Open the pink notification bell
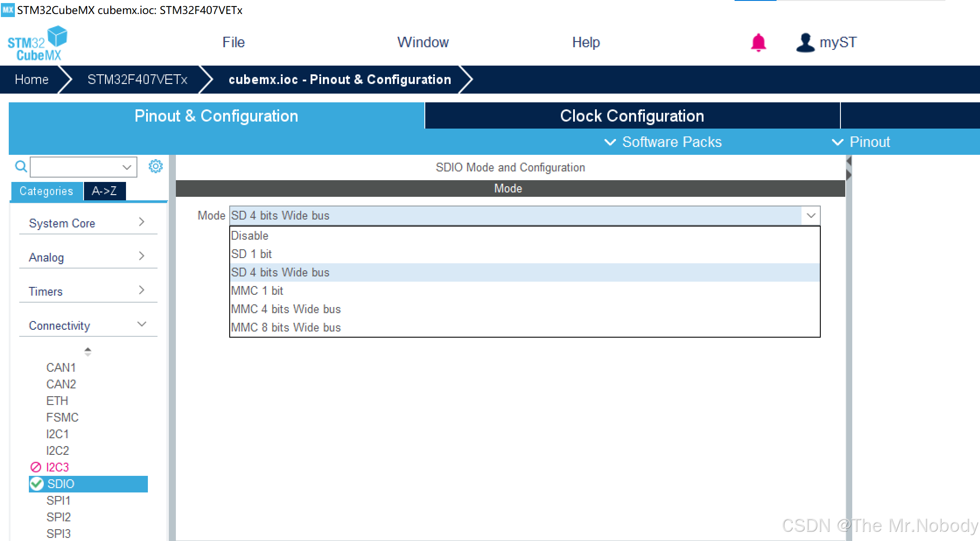 [x=758, y=43]
